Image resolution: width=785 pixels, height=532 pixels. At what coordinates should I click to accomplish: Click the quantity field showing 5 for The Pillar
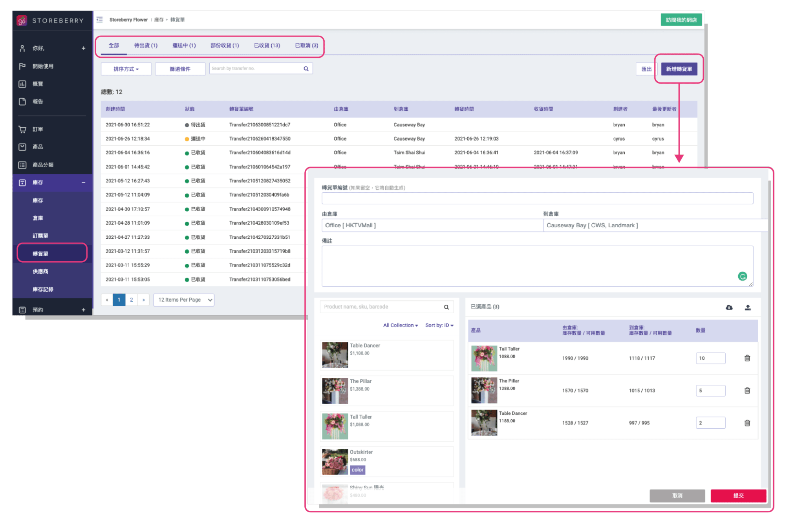click(710, 391)
